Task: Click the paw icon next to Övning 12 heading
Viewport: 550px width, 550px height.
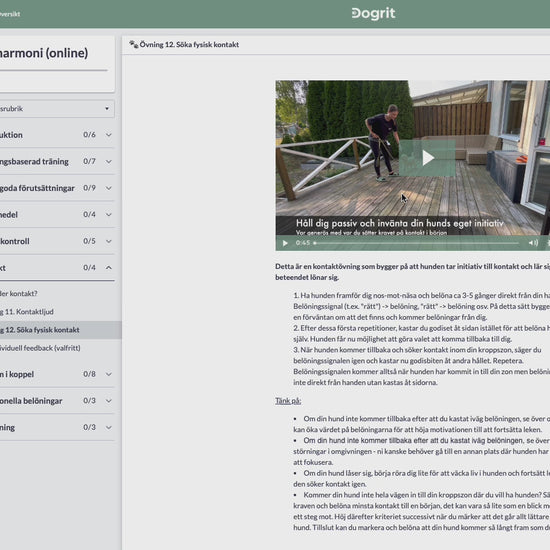Action: pos(134,44)
